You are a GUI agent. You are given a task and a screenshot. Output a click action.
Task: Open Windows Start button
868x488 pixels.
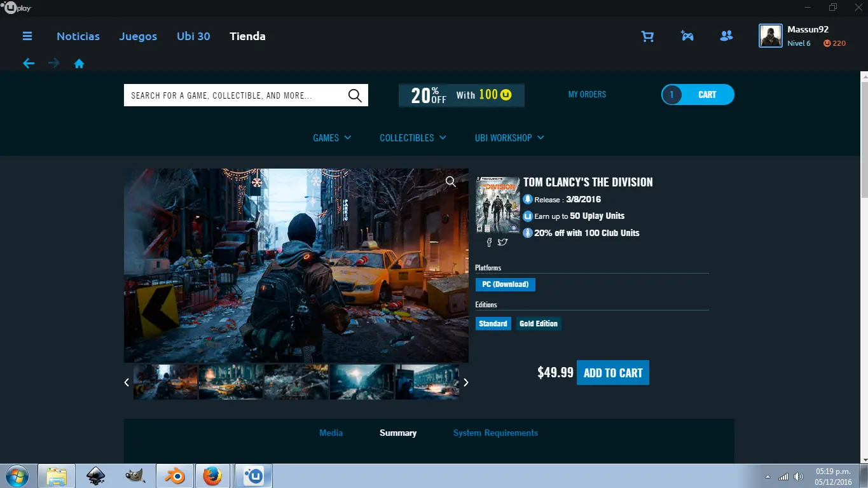pos(17,476)
